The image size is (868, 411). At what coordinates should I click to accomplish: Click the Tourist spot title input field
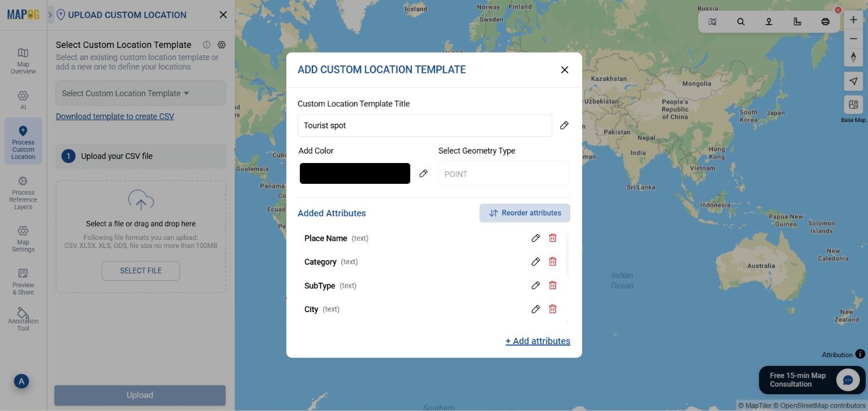tap(424, 125)
